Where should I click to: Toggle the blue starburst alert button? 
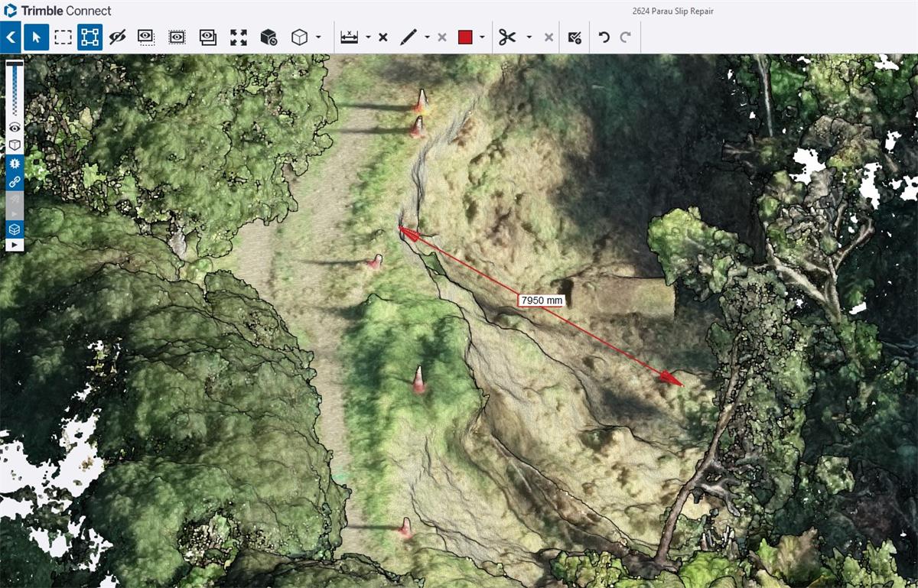click(x=15, y=163)
